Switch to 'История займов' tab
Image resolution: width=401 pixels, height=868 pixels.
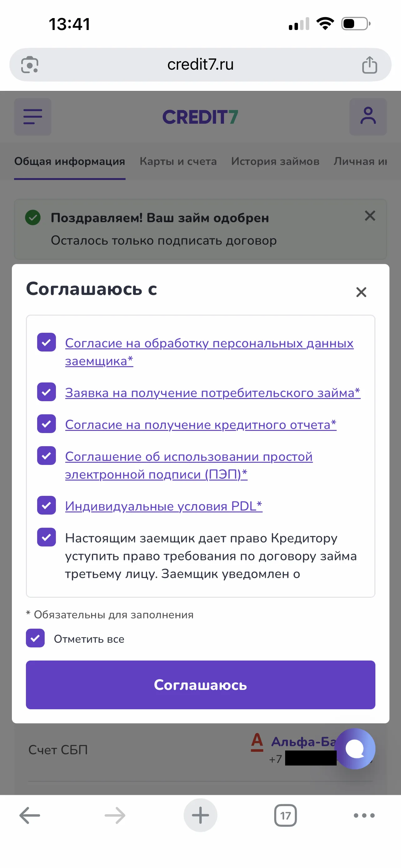(x=275, y=162)
